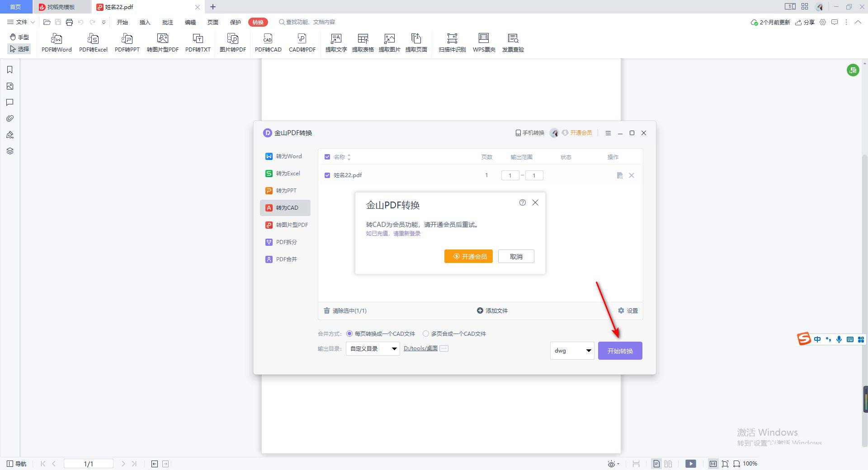This screenshot has width=868, height=470.
Task: Remove 姓名22.pdf from the conversion list
Action: (632, 175)
